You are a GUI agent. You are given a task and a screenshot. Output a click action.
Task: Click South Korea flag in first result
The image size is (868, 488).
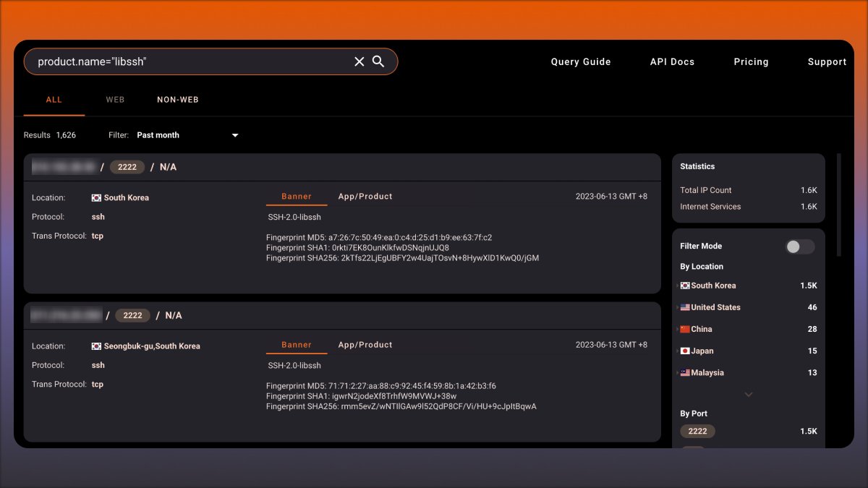point(96,198)
